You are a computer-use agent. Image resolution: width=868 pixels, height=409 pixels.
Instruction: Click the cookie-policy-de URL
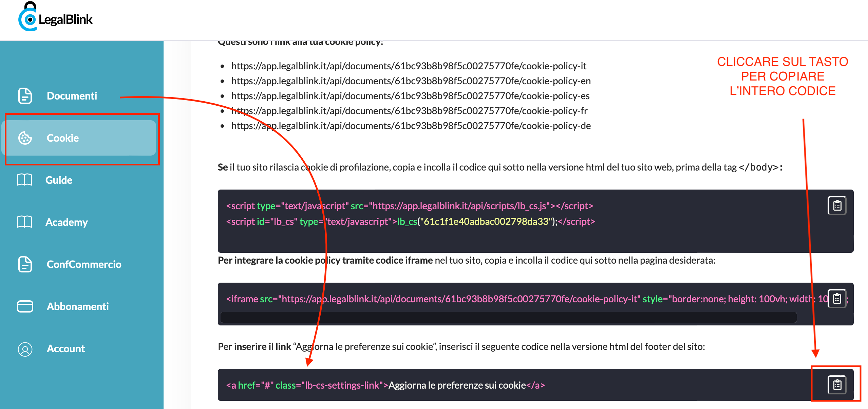pyautogui.click(x=411, y=126)
